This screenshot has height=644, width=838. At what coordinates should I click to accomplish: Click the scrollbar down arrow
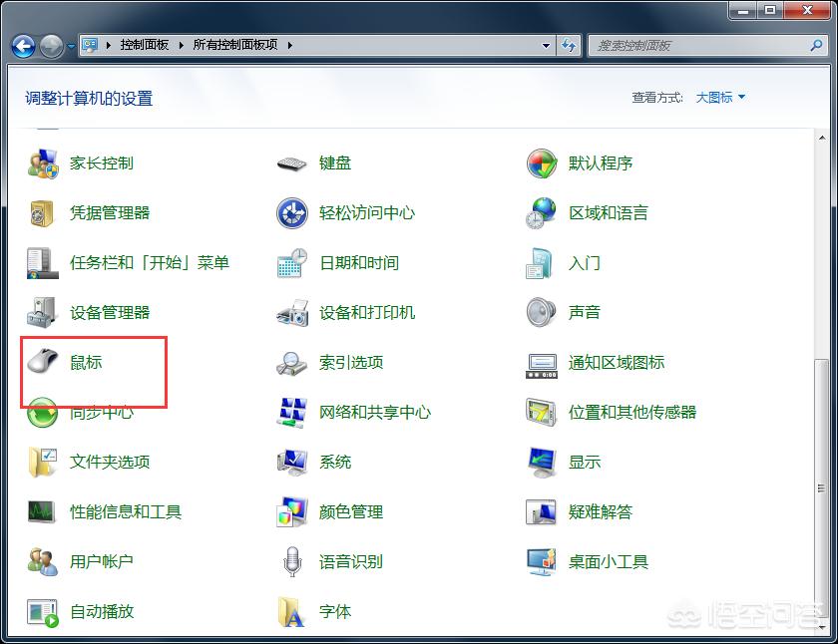(822, 628)
